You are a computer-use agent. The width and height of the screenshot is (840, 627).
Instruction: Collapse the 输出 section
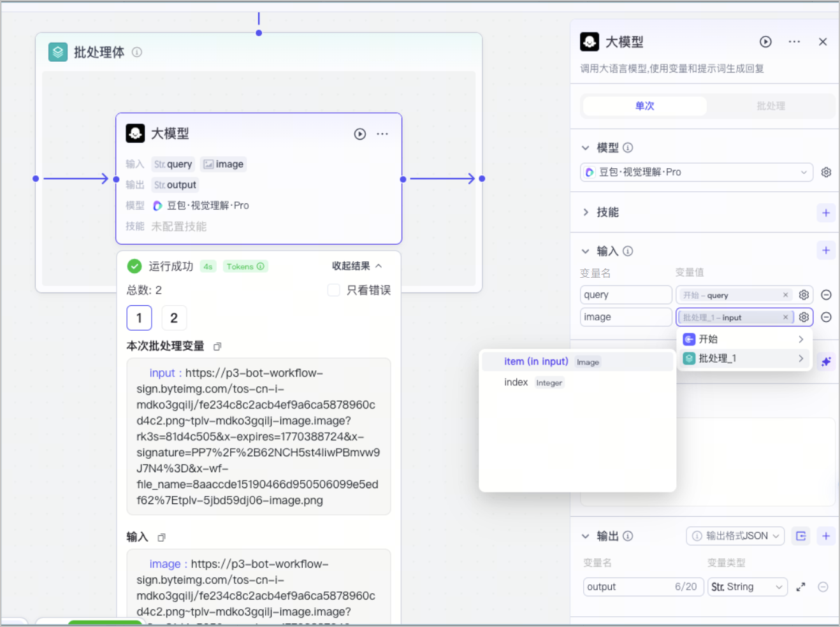click(585, 536)
